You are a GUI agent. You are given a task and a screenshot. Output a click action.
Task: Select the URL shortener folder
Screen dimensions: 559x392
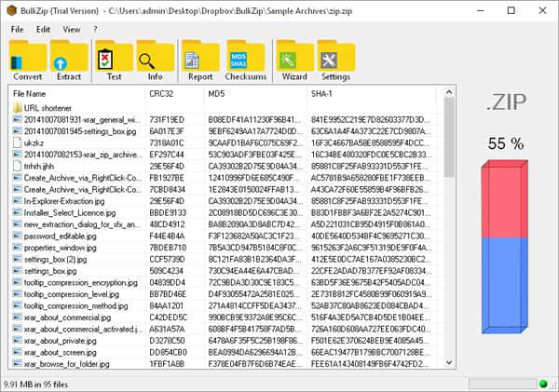[50, 108]
